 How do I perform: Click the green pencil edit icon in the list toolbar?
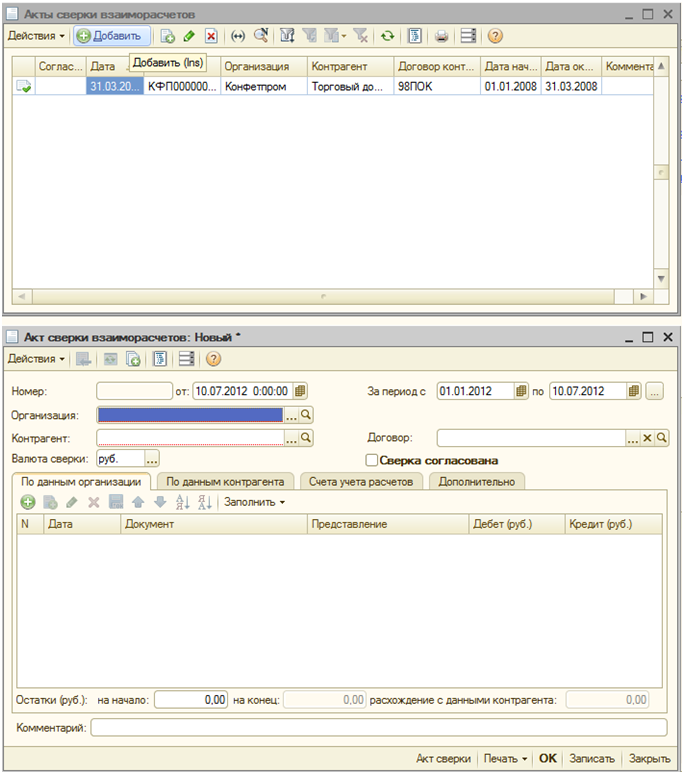pos(190,36)
